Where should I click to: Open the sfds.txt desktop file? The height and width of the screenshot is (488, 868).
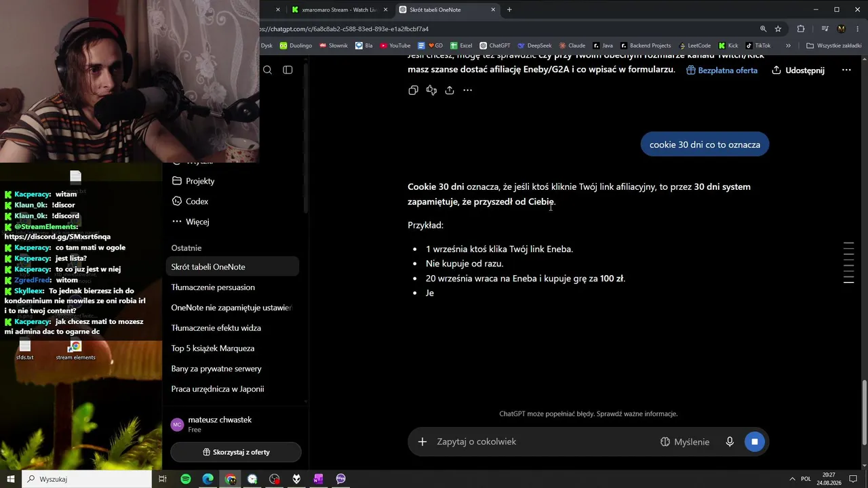[25, 350]
